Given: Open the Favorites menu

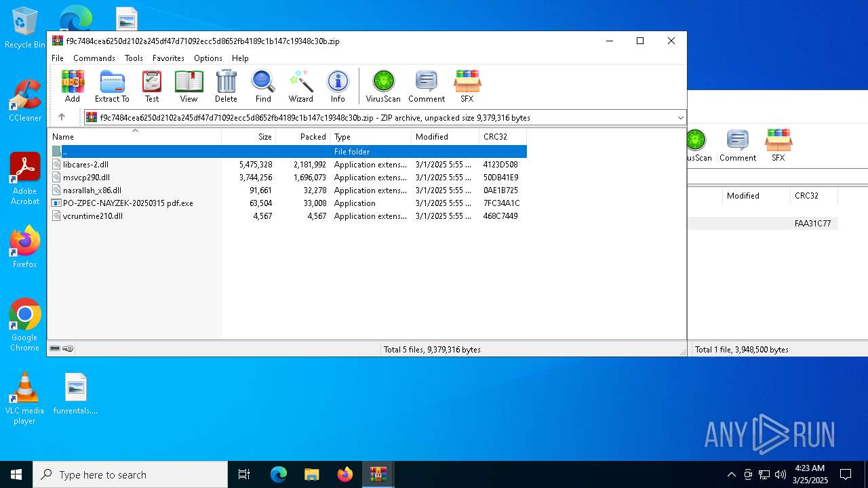Looking at the screenshot, I should tap(168, 58).
